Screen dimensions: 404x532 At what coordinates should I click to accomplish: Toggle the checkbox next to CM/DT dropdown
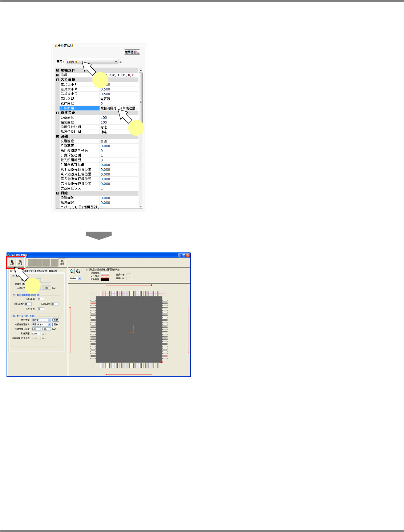coord(121,62)
